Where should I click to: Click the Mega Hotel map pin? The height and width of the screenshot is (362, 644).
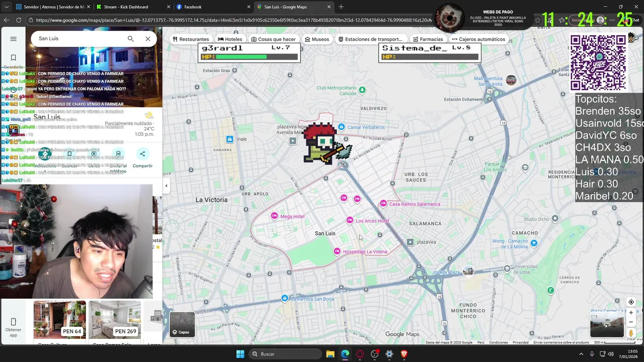pyautogui.click(x=274, y=216)
